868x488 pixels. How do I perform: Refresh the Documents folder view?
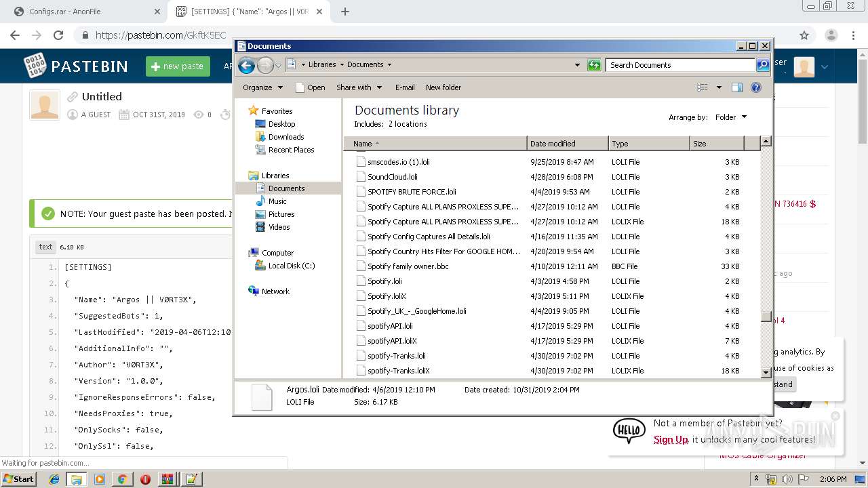[x=594, y=65]
